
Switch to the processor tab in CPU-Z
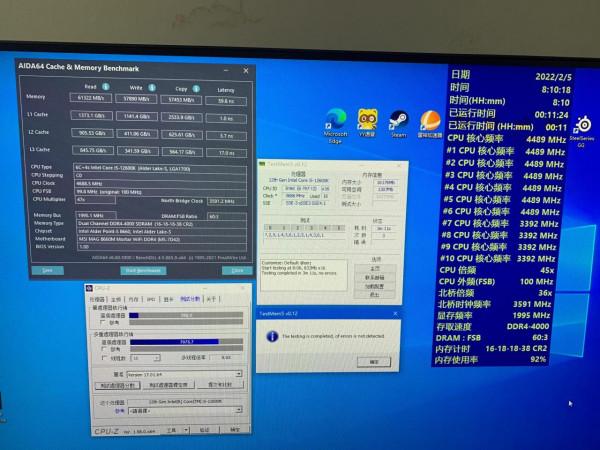pos(98,299)
